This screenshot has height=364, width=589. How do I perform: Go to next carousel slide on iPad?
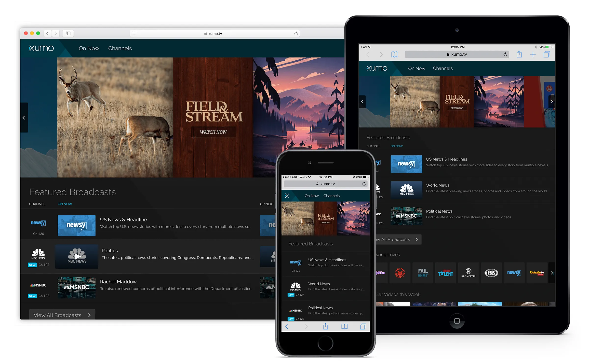[x=552, y=102]
